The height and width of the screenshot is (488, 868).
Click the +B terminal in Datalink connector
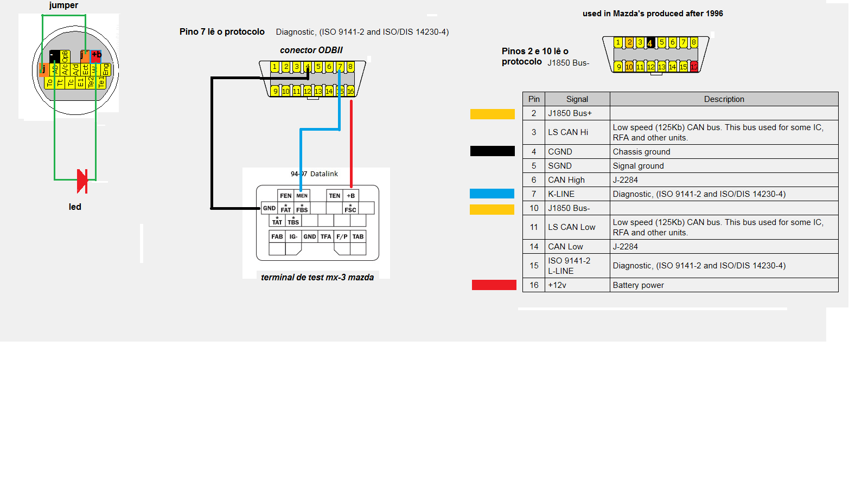pos(351,196)
